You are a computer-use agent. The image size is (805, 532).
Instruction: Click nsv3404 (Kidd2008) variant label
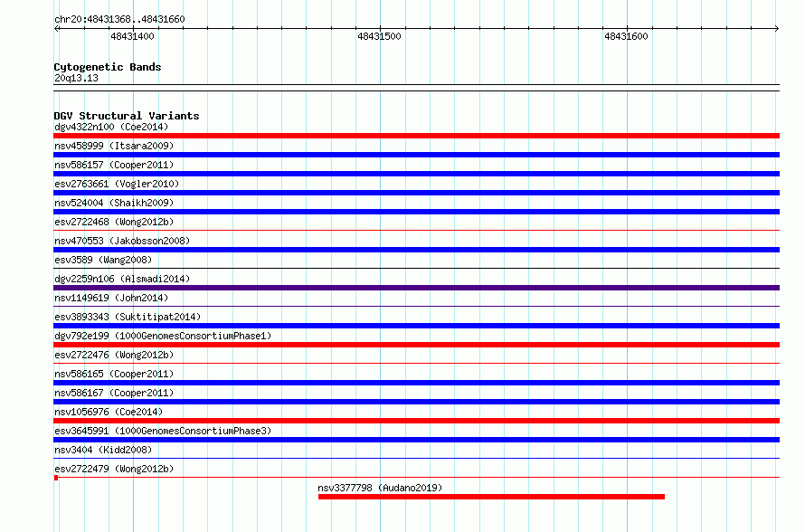coord(103,450)
